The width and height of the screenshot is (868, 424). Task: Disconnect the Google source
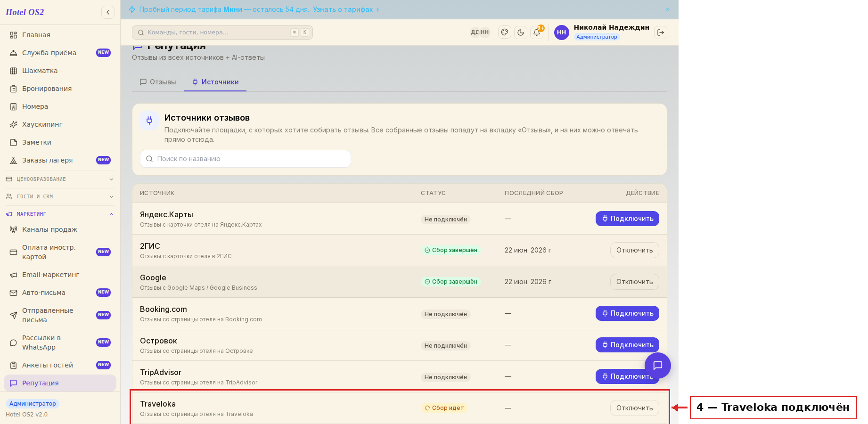634,282
